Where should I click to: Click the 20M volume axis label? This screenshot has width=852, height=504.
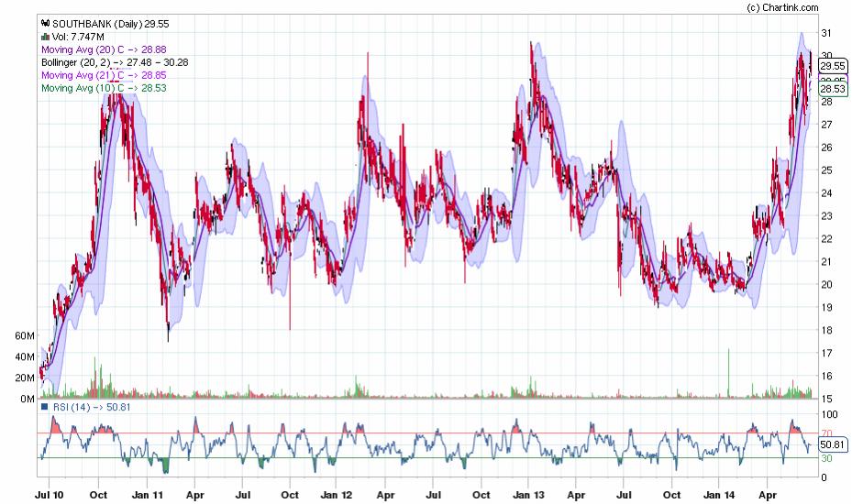coord(25,378)
